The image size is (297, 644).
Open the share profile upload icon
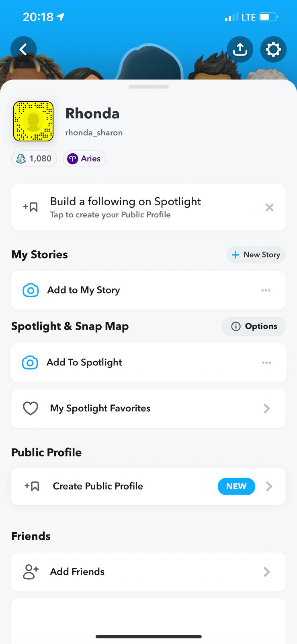[240, 50]
